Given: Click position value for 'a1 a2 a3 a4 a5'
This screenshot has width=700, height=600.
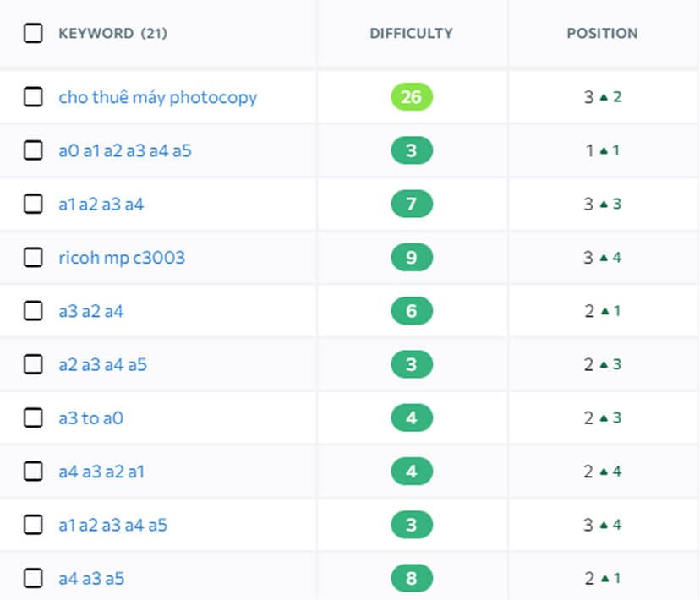Looking at the screenshot, I should point(588,525).
